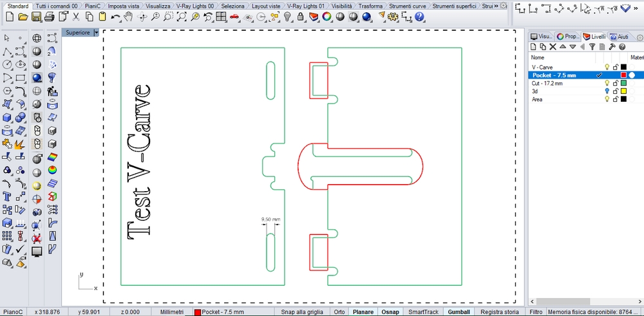
Task: Select the Explode tool in left toolbar
Action: pos(21,144)
